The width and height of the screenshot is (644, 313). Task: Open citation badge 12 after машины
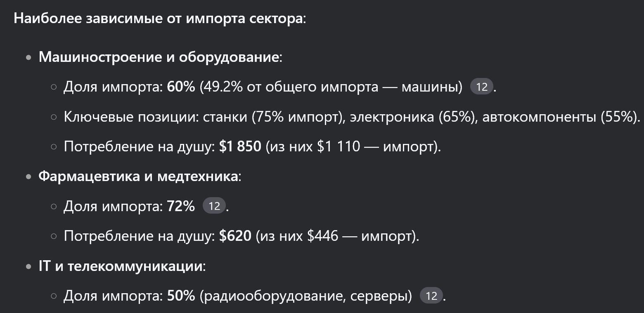(482, 87)
